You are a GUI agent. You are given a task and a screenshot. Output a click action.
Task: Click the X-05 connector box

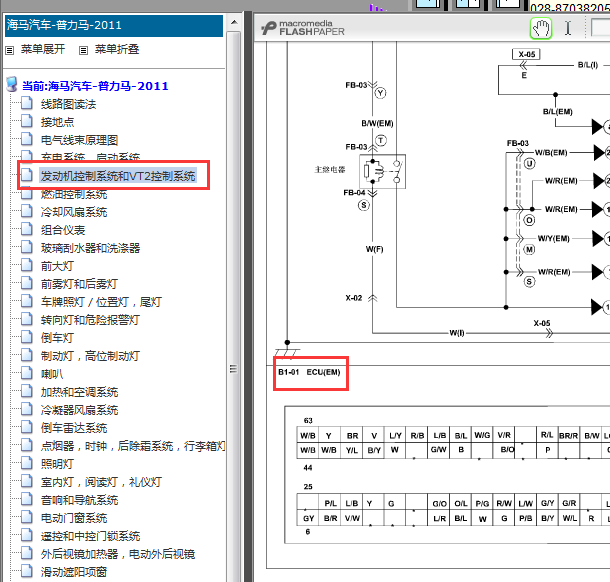526,54
